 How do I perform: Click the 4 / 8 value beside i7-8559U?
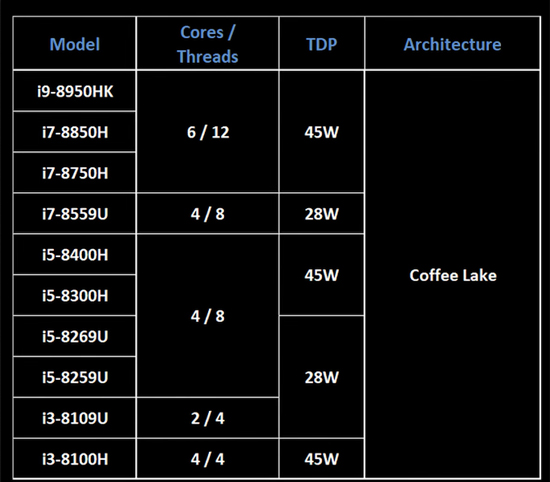208,214
